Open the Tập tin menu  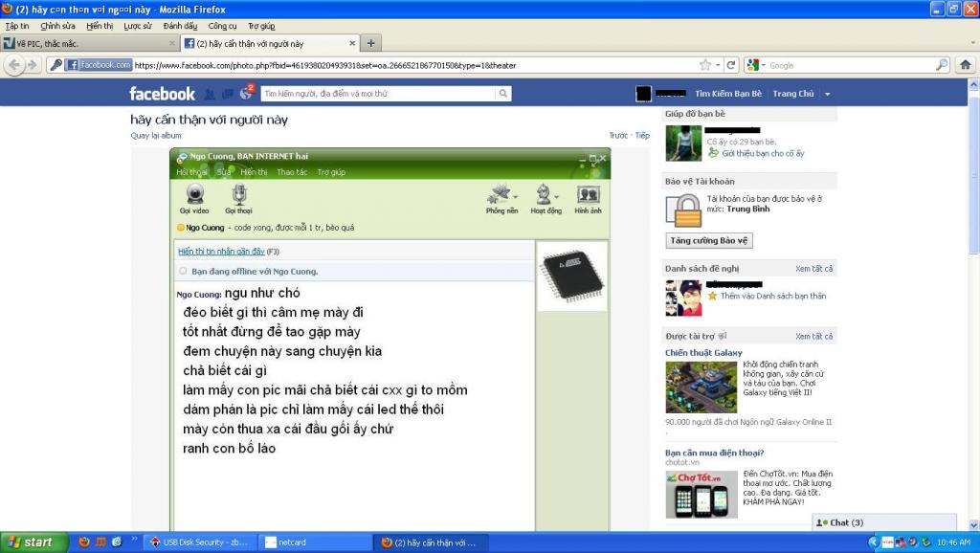click(x=17, y=26)
